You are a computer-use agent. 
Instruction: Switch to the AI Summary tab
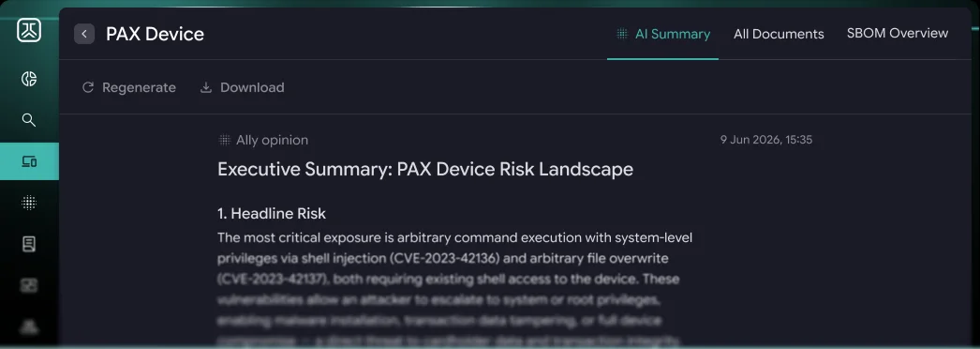pos(663,34)
